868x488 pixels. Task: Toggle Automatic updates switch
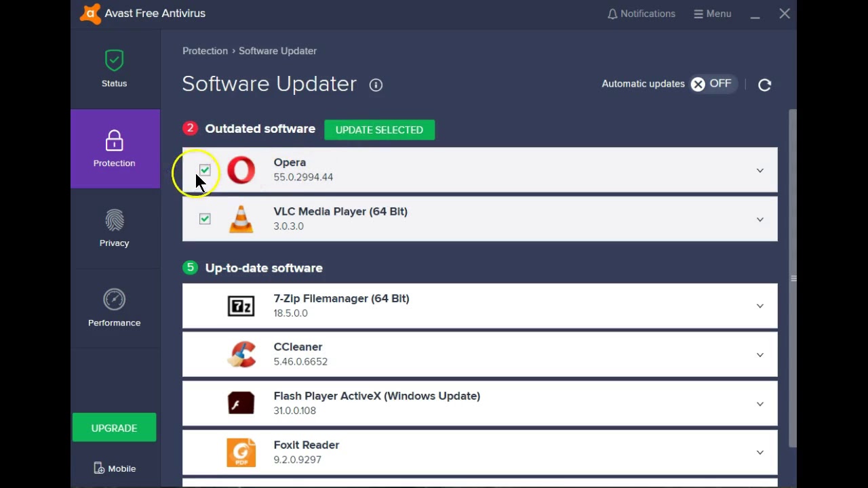(x=713, y=84)
